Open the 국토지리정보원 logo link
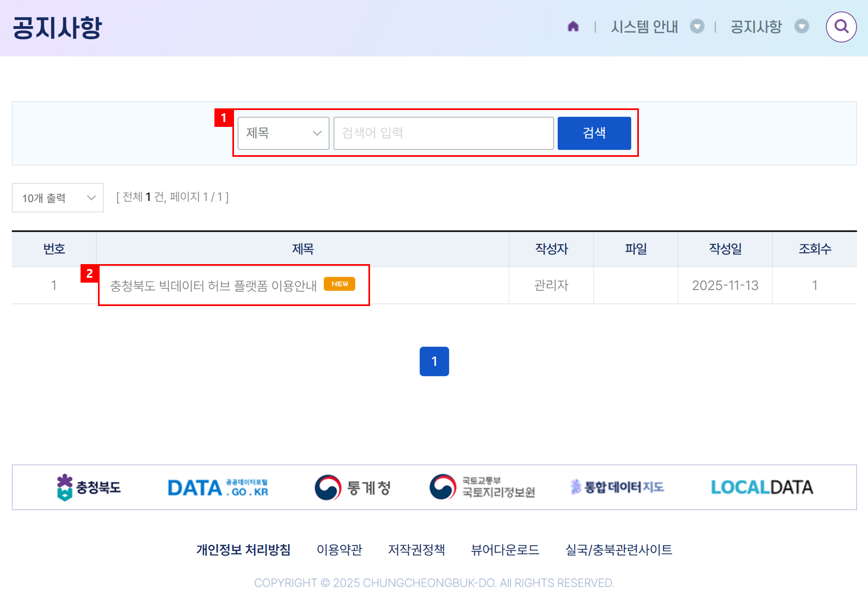 pyautogui.click(x=482, y=487)
